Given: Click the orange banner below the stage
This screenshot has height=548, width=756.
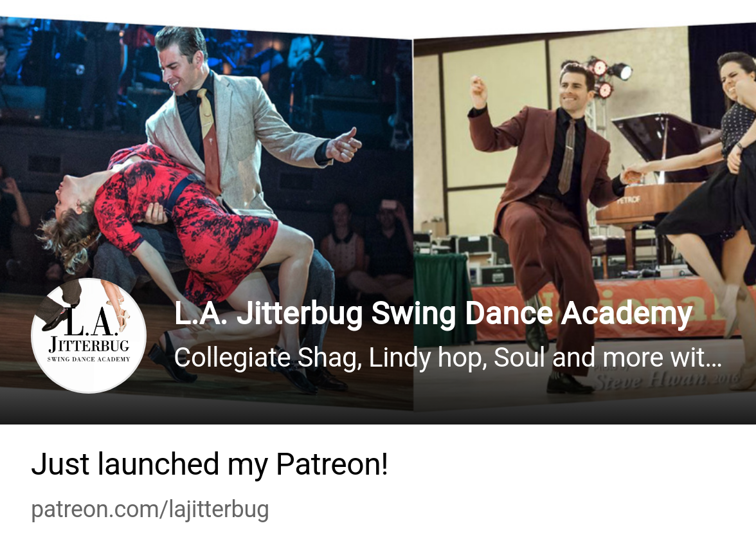Looking at the screenshot, I should (607, 309).
